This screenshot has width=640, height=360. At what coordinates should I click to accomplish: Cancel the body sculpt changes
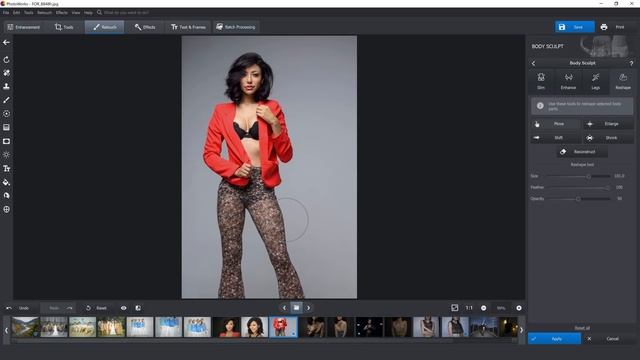pyautogui.click(x=609, y=339)
